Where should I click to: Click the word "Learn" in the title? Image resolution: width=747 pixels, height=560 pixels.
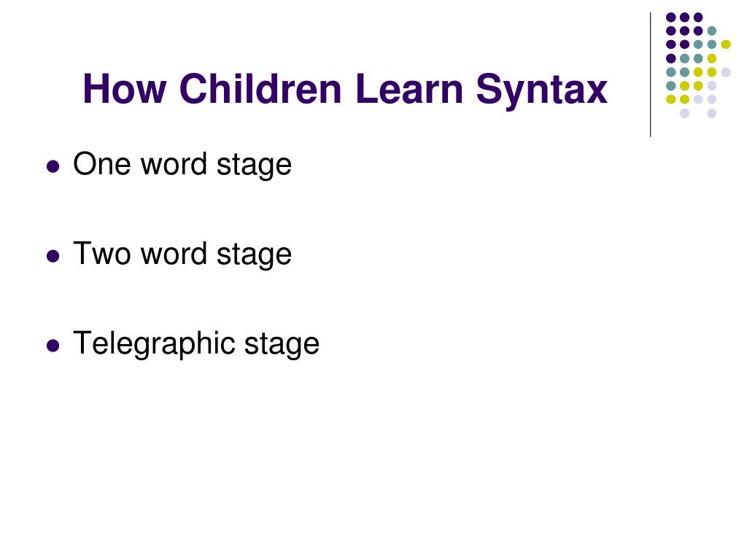tap(409, 88)
